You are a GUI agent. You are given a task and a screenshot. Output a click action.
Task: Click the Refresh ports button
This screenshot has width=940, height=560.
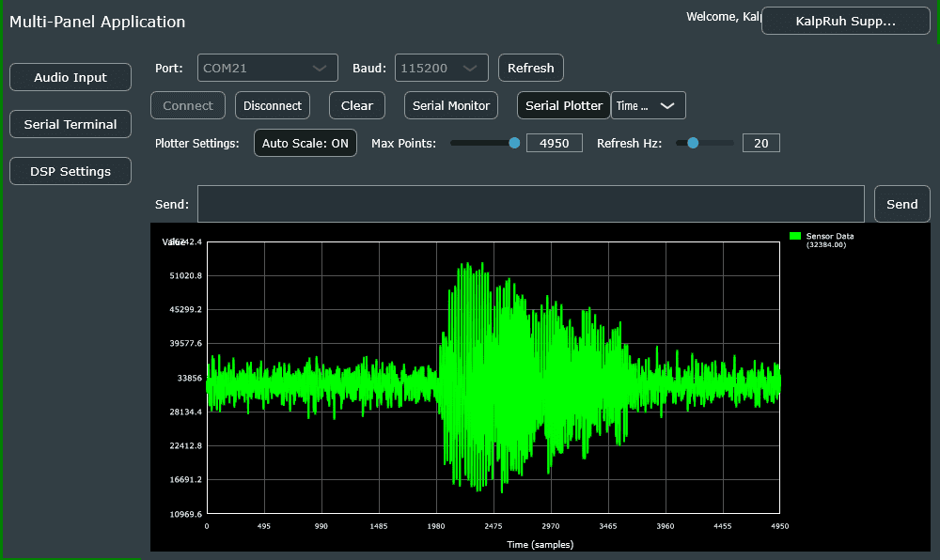tap(530, 68)
